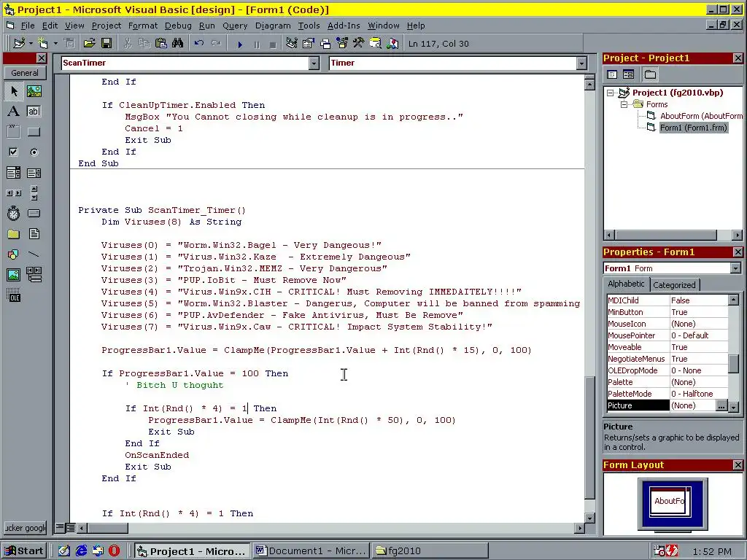Image resolution: width=747 pixels, height=560 pixels.
Task: Click the Windows Start button
Action: tap(25, 551)
